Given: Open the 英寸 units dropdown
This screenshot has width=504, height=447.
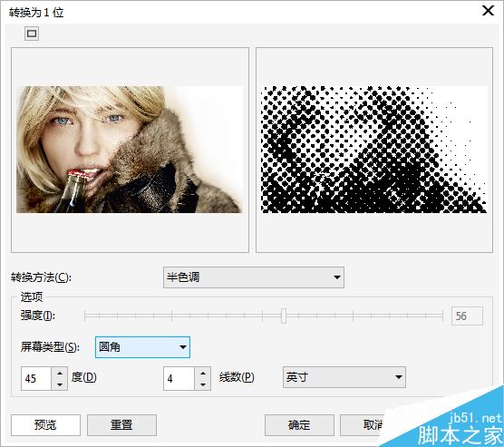Looking at the screenshot, I should point(344,377).
